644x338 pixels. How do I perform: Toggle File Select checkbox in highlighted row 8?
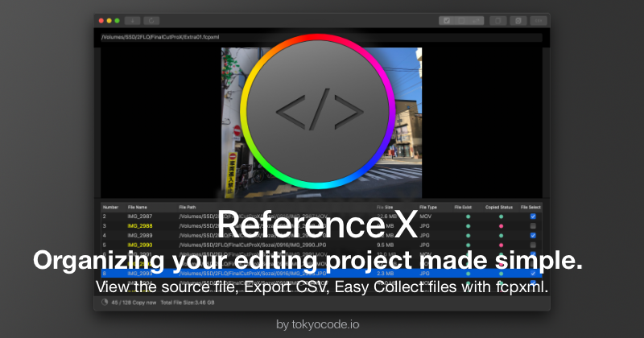pyautogui.click(x=533, y=273)
